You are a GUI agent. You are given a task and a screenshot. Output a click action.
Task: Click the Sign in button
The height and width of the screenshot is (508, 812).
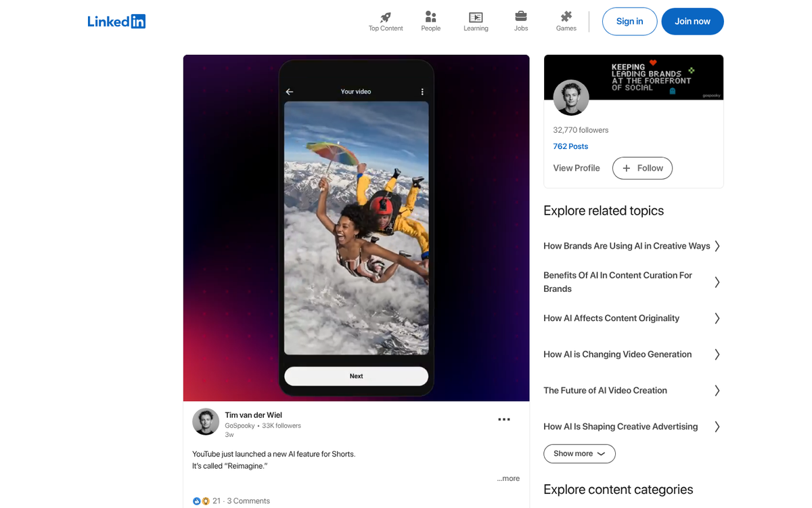[x=629, y=22]
